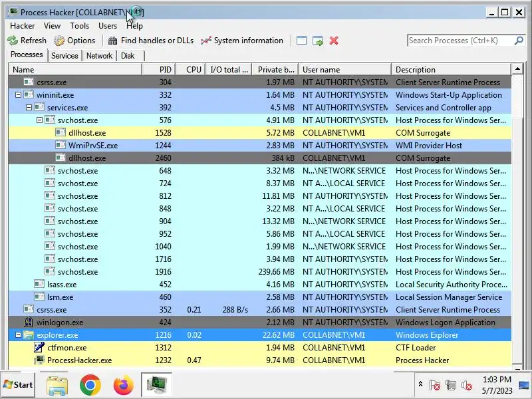532x399 pixels.
Task: Open Options via the gear icon
Action: pos(59,41)
